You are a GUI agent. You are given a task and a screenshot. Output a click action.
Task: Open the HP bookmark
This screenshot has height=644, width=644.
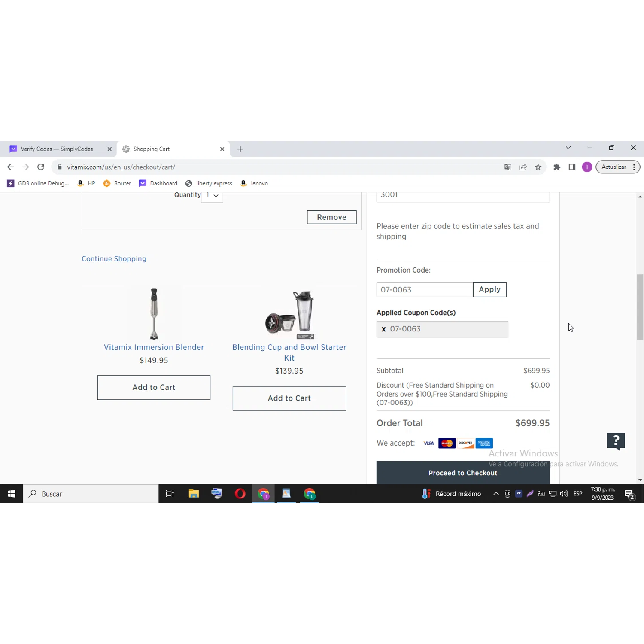[x=86, y=183]
